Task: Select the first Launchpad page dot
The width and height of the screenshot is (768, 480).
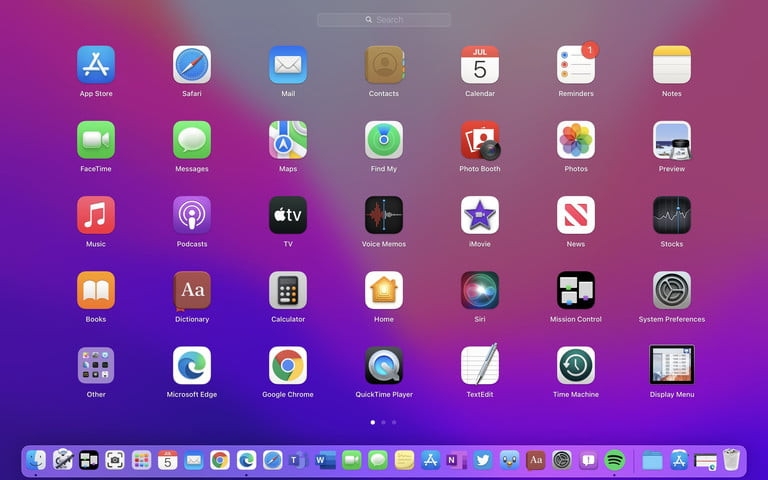Action: (373, 422)
